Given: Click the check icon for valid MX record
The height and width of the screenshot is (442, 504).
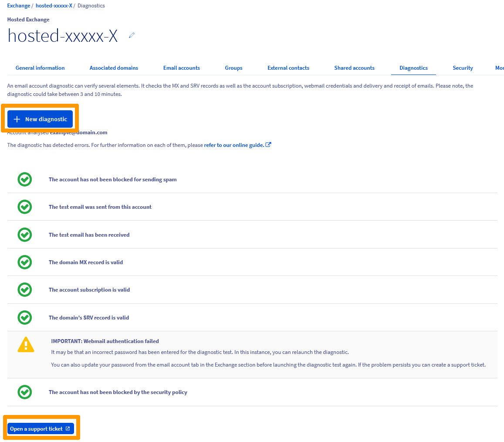Looking at the screenshot, I should pyautogui.click(x=25, y=262).
